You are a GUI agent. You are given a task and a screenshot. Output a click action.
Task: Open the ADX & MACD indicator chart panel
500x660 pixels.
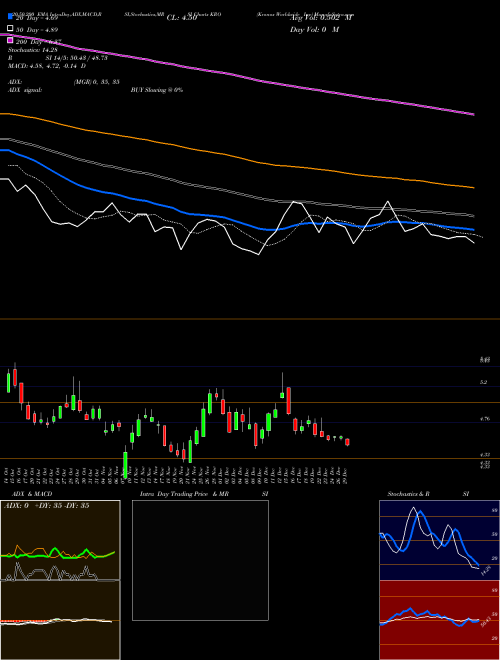[x=60, y=580]
